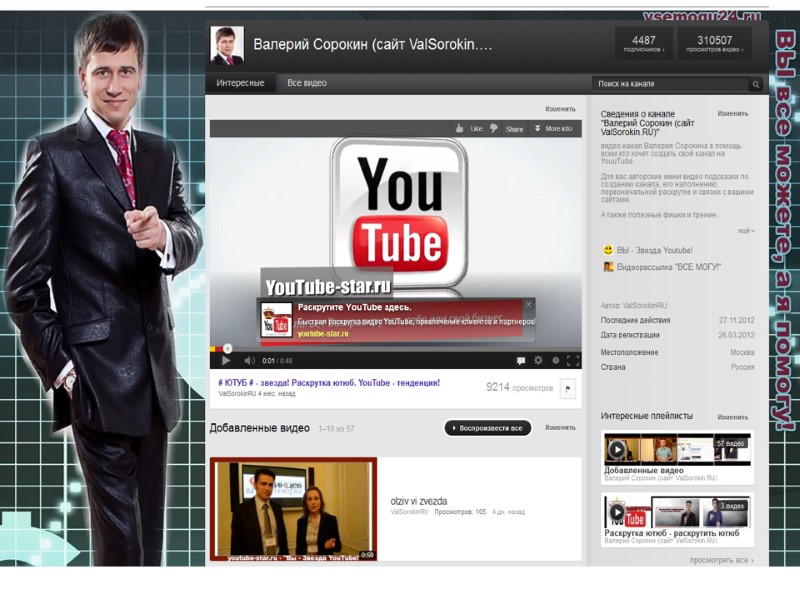The image size is (800, 600).
Task: Click the Воспроизвести все button
Action: click(x=488, y=428)
